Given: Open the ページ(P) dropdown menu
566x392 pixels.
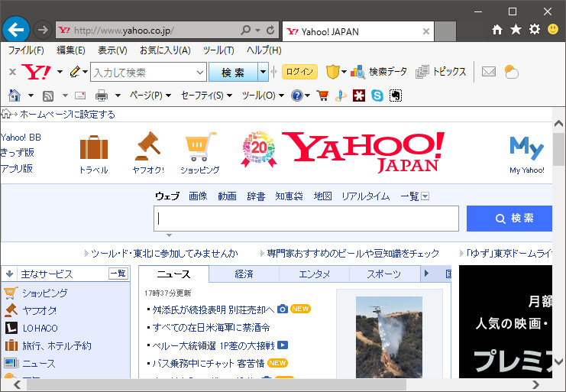Looking at the screenshot, I should point(150,96).
